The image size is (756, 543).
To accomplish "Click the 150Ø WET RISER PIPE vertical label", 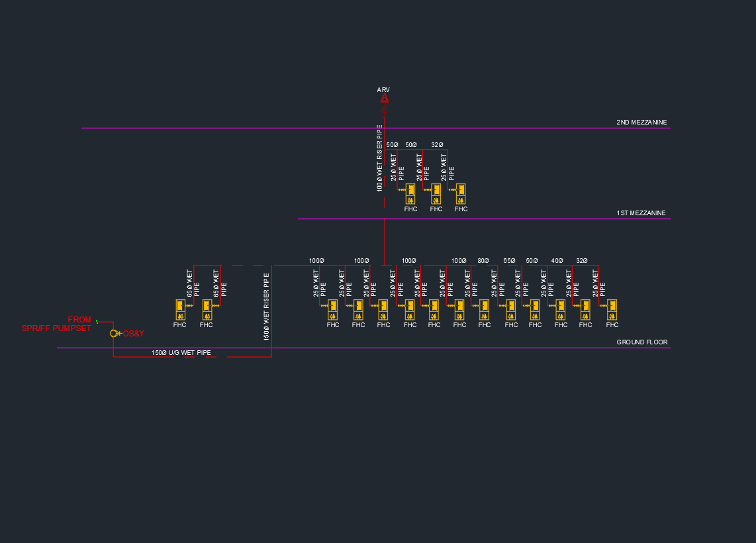I will 266,307.
